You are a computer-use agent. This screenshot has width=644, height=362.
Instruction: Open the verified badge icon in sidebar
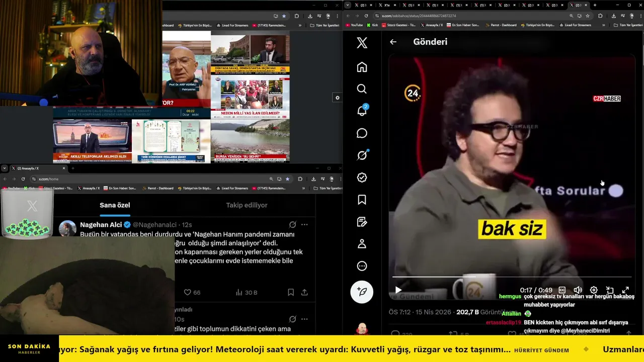[362, 177]
